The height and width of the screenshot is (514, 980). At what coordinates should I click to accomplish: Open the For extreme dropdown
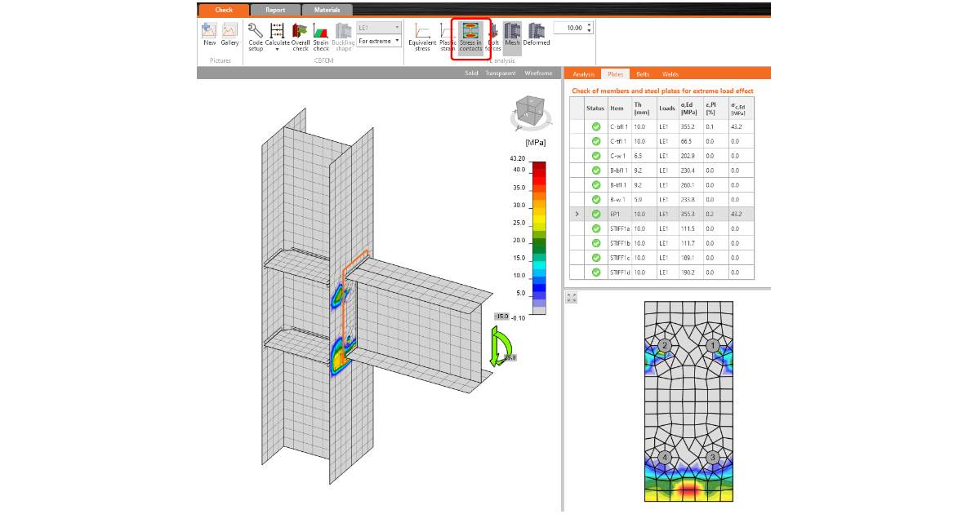coord(379,41)
